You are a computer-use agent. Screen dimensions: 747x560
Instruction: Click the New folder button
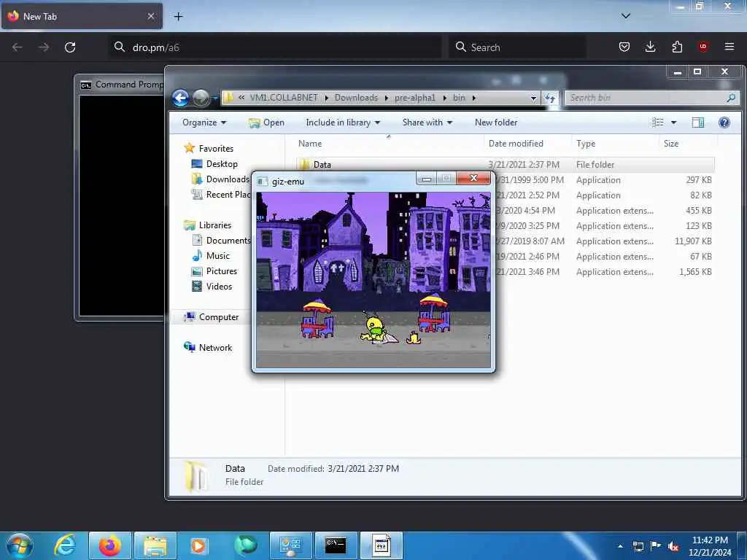[x=496, y=122]
